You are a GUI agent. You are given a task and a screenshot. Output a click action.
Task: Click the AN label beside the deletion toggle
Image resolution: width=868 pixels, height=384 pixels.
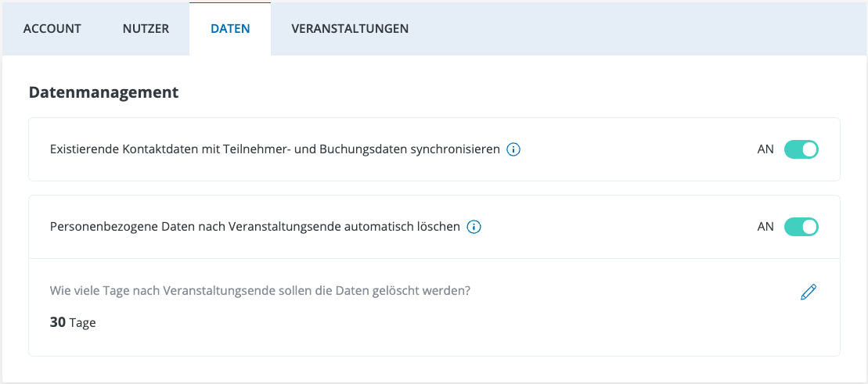click(765, 227)
